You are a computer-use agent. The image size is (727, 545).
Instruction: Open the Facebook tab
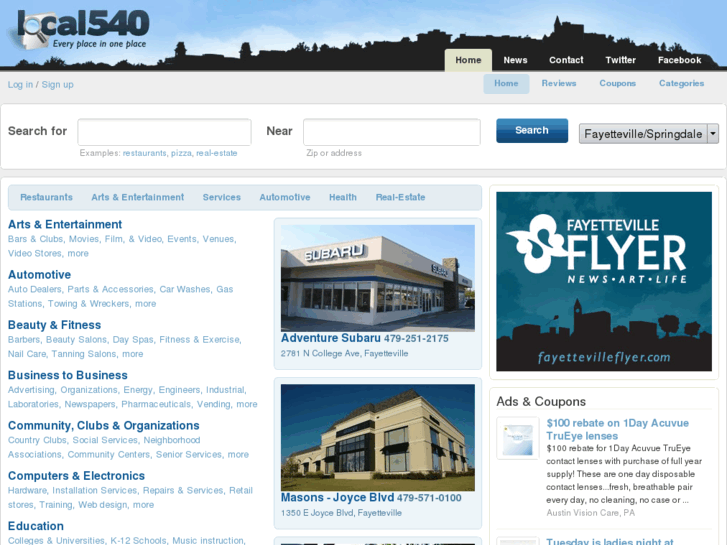tap(679, 60)
